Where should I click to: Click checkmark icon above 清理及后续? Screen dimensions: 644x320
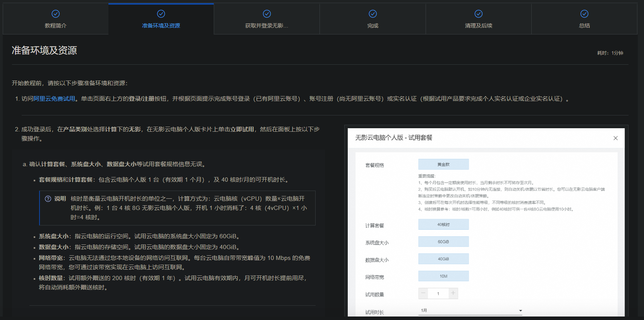pos(479,14)
